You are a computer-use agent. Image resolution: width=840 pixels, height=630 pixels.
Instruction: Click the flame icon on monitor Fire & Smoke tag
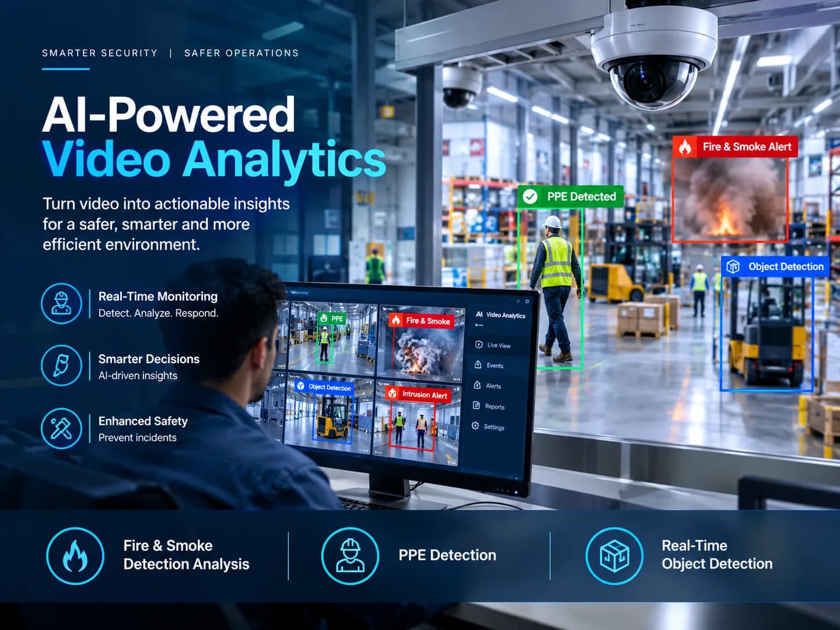click(x=396, y=320)
